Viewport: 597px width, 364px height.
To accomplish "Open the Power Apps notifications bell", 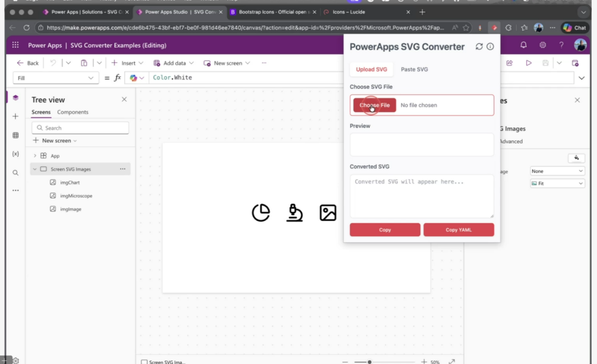I will tap(524, 45).
